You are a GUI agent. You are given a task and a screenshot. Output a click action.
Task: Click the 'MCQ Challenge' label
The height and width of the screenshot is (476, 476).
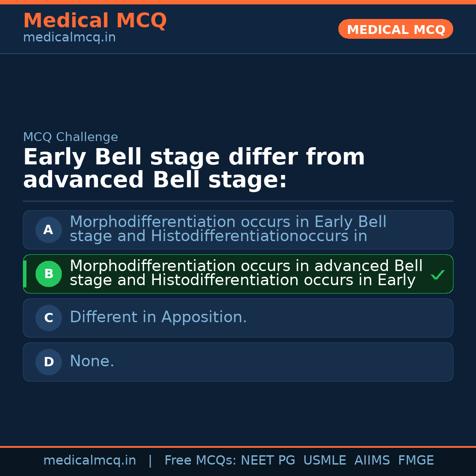pos(71,137)
